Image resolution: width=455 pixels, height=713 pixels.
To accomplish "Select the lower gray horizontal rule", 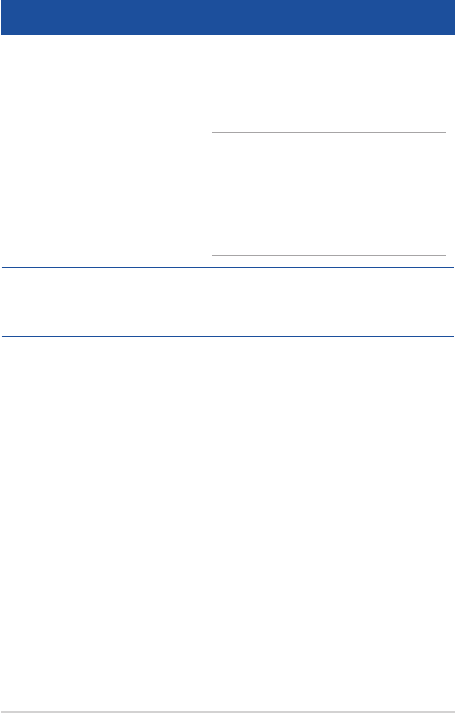I will [x=329, y=256].
